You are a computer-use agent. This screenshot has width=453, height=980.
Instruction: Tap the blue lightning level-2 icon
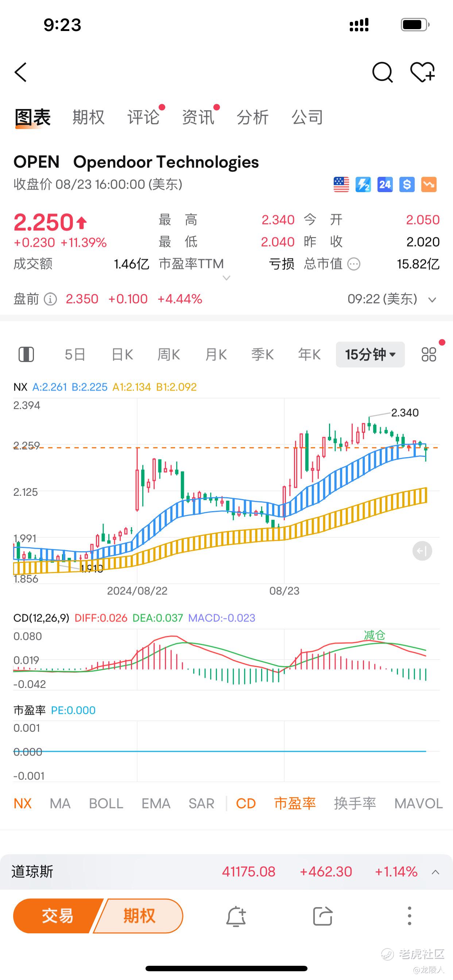(363, 184)
